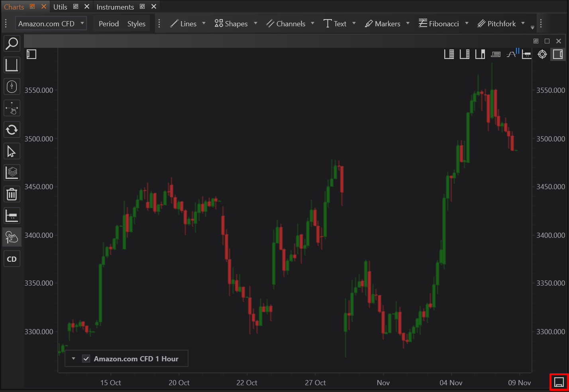
Task: Toggle bottom panel at lower right corner
Action: [x=559, y=382]
